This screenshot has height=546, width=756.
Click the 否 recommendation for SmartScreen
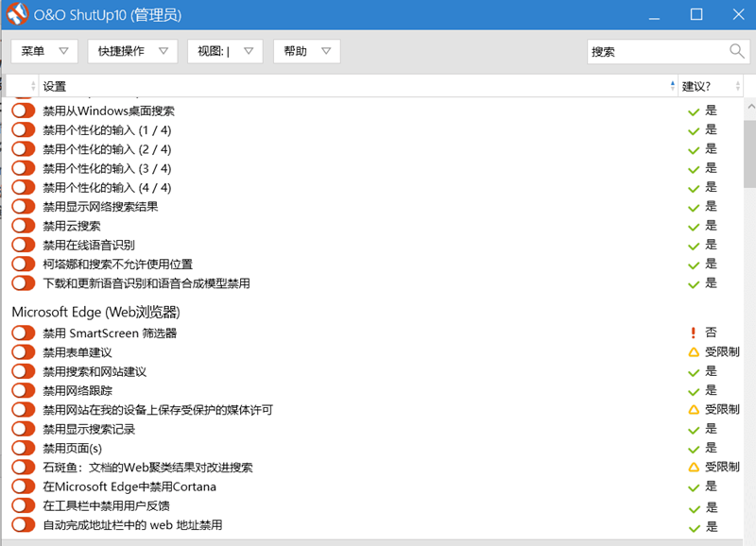coord(711,332)
